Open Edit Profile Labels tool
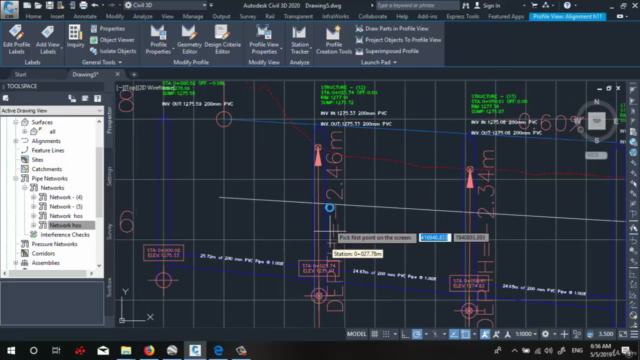640x360 pixels. tap(16, 40)
